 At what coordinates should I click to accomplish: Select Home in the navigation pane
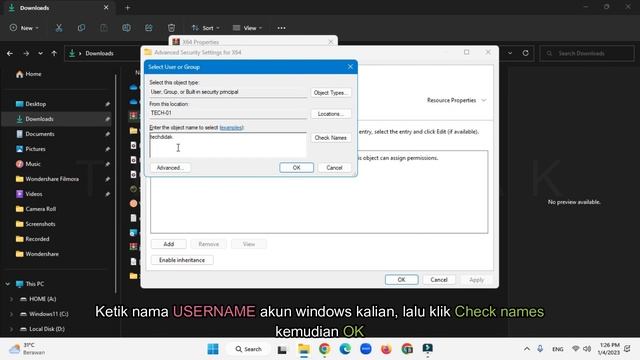coord(29,74)
